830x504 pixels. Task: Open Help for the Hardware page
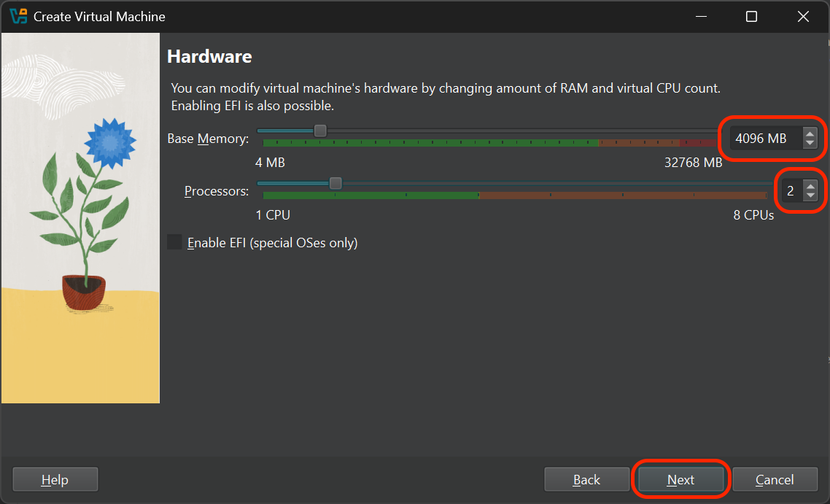pos(55,479)
